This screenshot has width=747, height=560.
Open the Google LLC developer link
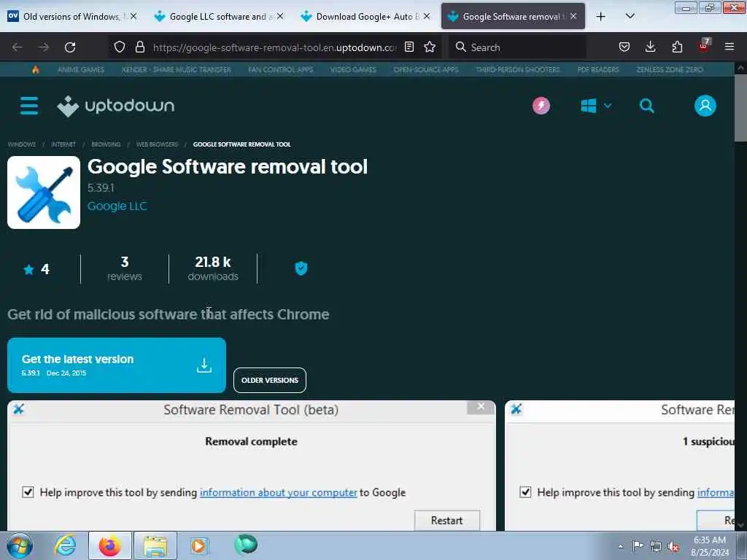(117, 206)
